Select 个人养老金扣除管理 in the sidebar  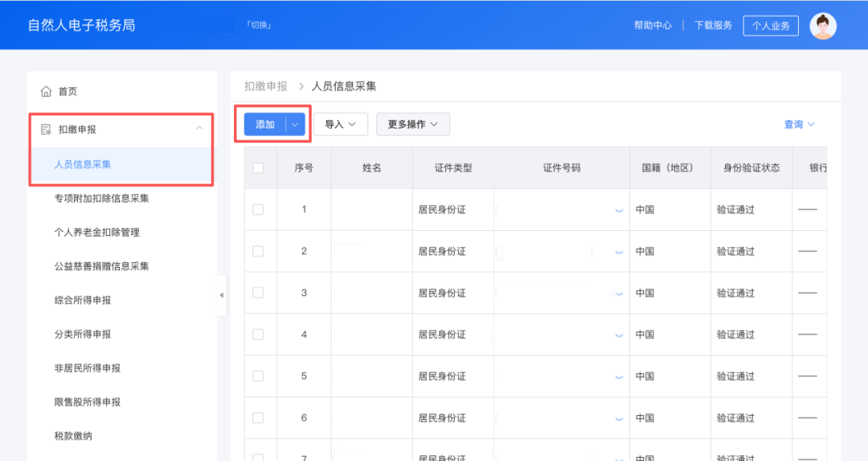point(97,233)
